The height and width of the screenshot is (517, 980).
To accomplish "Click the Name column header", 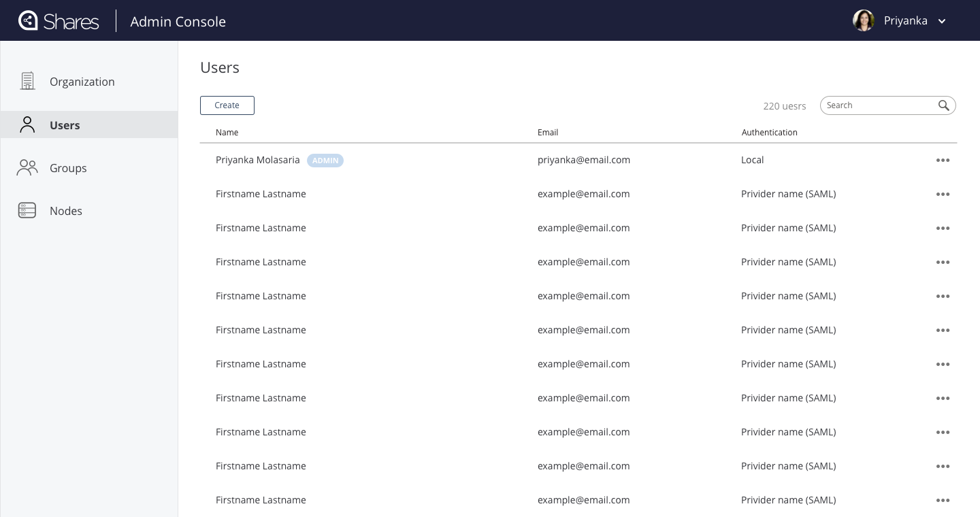I will tap(227, 133).
